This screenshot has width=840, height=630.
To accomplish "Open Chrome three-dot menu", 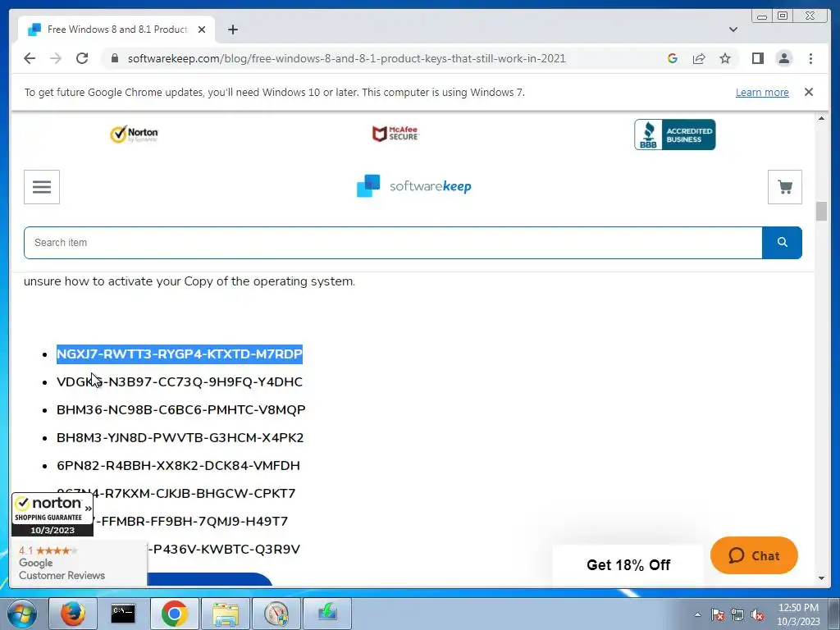I will coord(810,58).
